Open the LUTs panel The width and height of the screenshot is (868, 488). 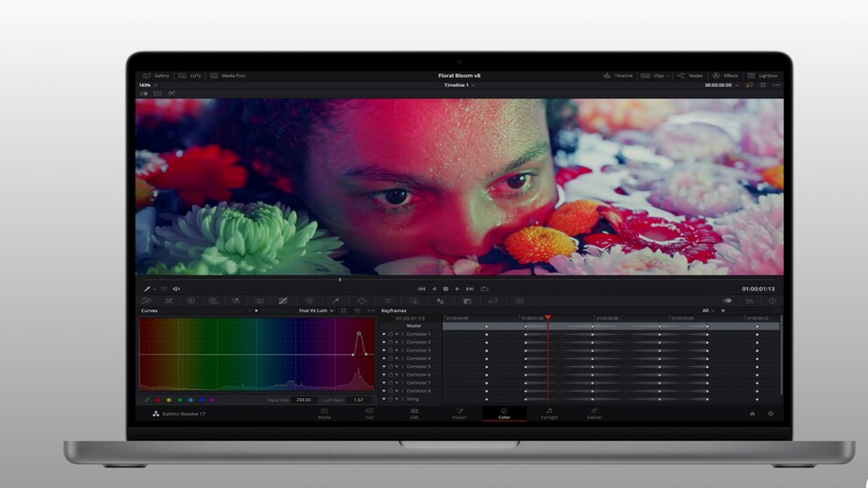point(190,76)
